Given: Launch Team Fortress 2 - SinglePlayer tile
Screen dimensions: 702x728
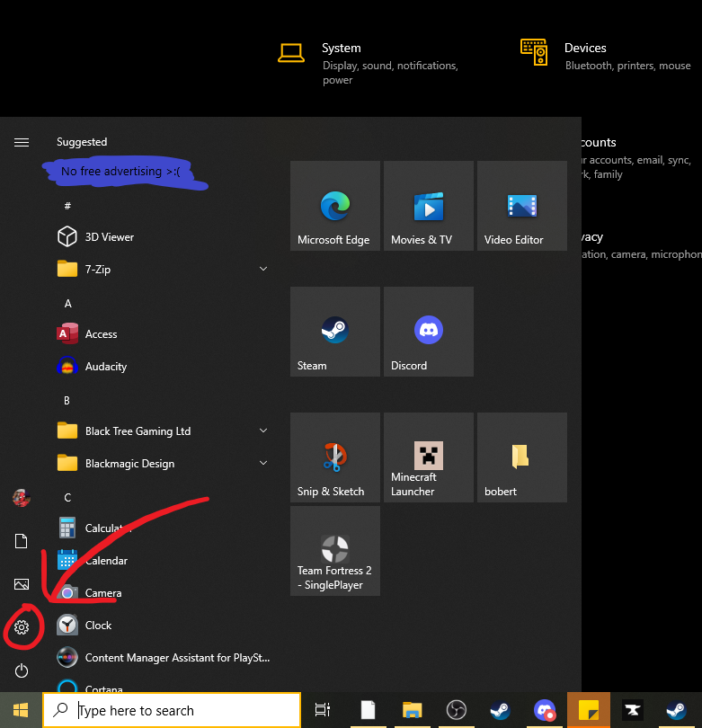Looking at the screenshot, I should [x=334, y=551].
